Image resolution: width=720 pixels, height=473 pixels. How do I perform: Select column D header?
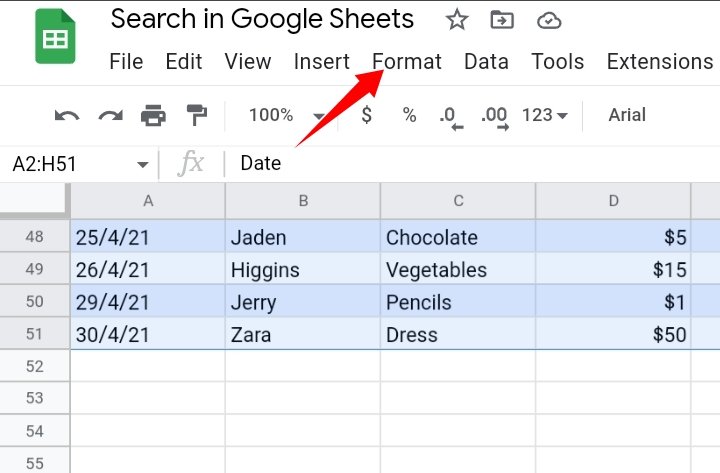(x=613, y=201)
